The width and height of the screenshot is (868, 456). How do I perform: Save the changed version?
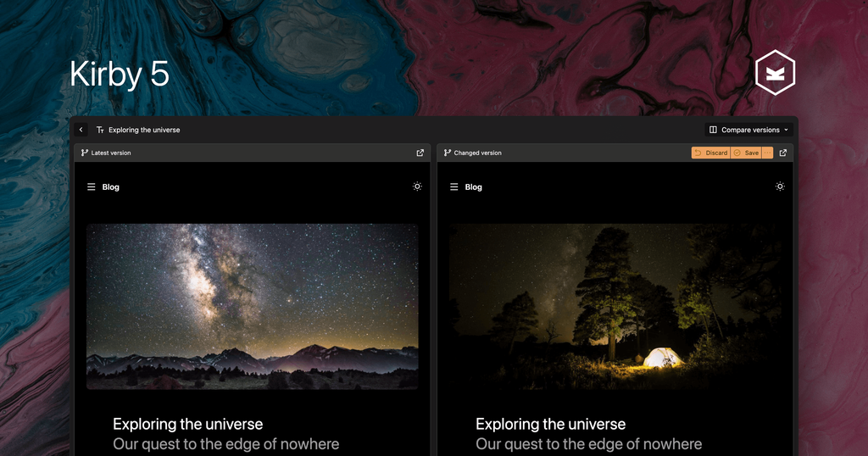(x=746, y=153)
